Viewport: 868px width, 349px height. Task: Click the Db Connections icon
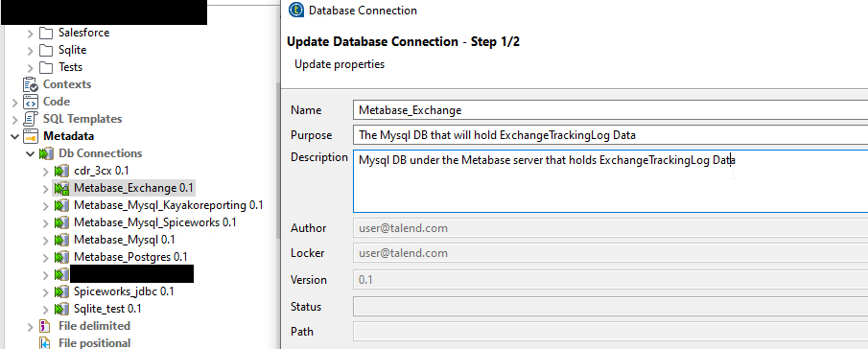(x=46, y=153)
